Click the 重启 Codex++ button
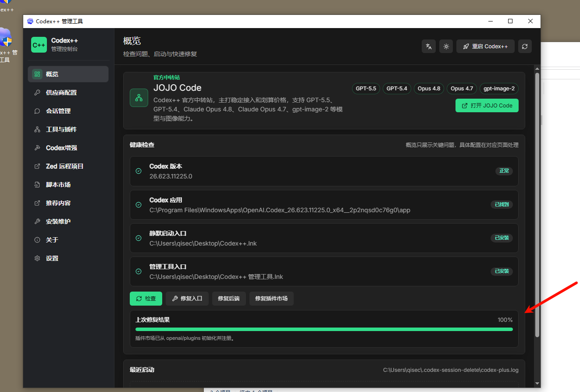This screenshot has width=580, height=392. click(x=485, y=46)
